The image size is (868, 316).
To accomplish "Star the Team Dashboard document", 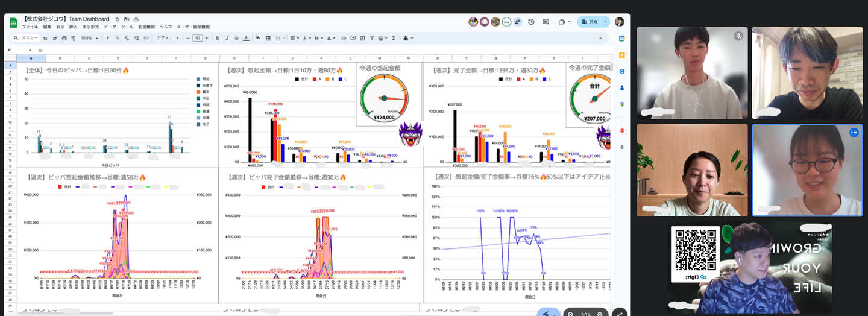I will (x=117, y=19).
